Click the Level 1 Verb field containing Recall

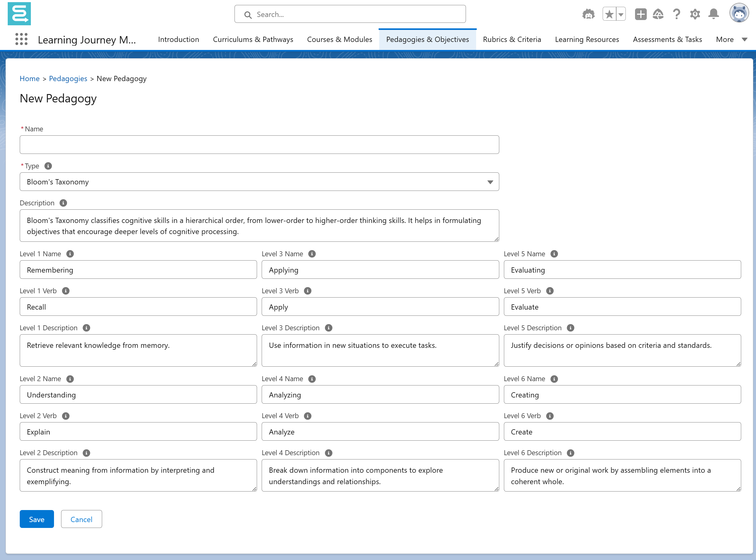point(138,307)
